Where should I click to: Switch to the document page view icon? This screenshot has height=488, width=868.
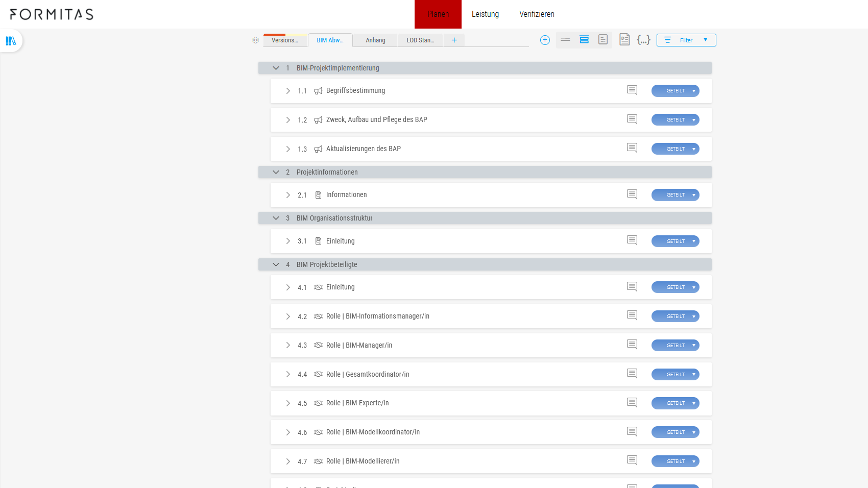pos(603,39)
